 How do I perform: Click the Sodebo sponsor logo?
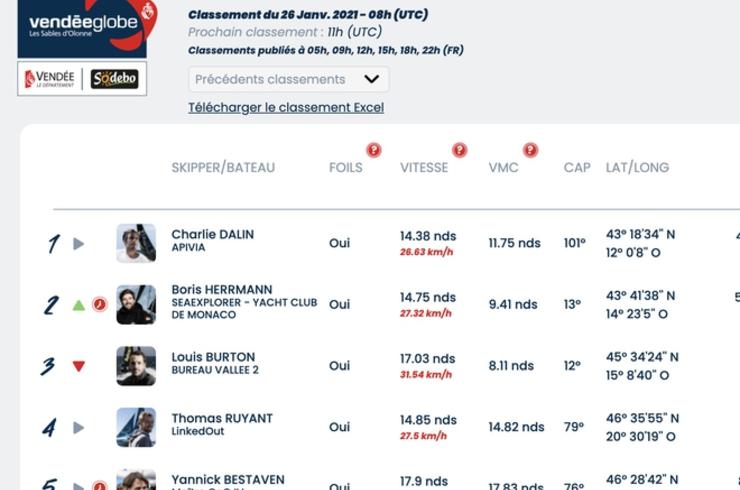coord(115,78)
